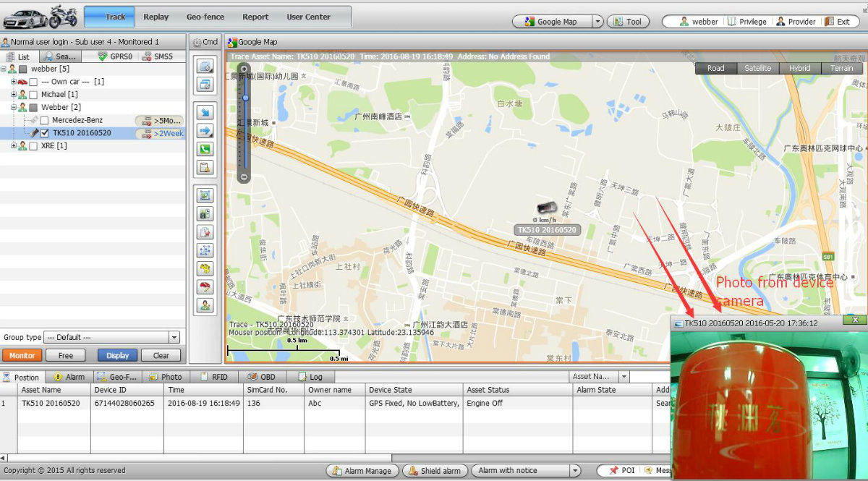Click the green phone call command icon
The image size is (868, 481).
point(205,150)
